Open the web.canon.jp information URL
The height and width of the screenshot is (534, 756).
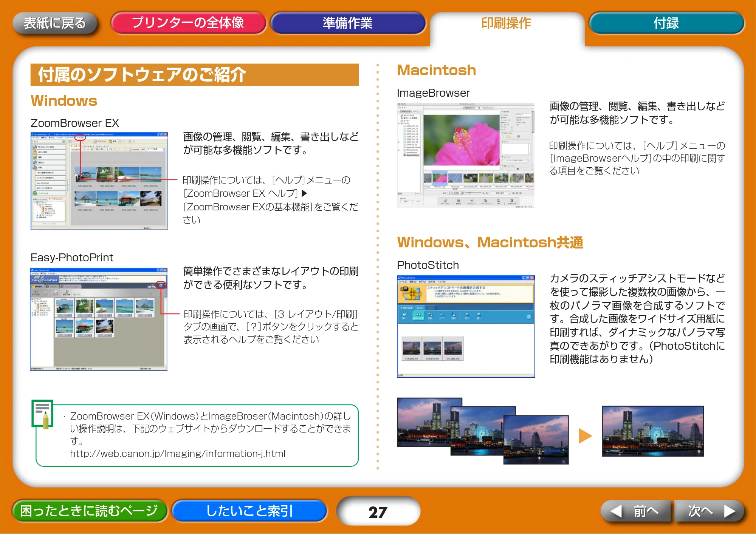click(178, 453)
